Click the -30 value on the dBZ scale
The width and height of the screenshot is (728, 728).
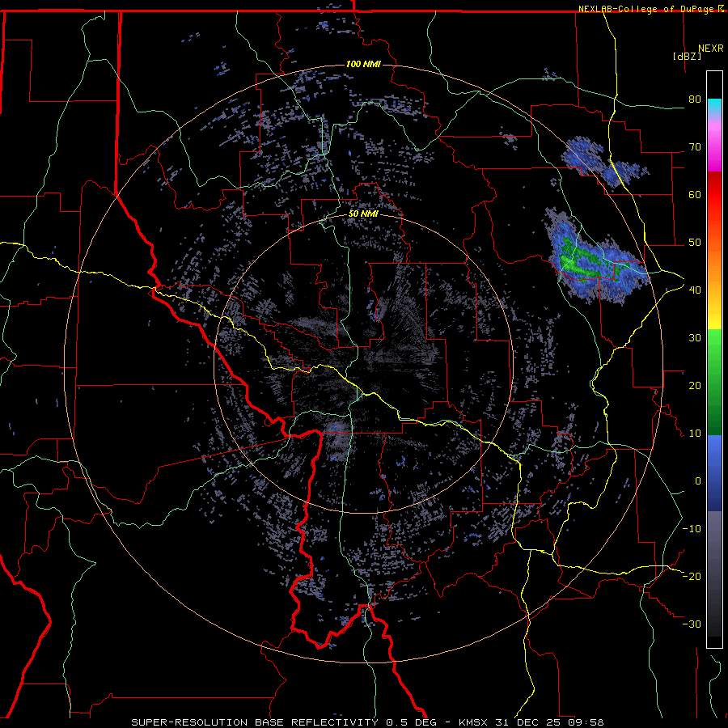point(692,624)
